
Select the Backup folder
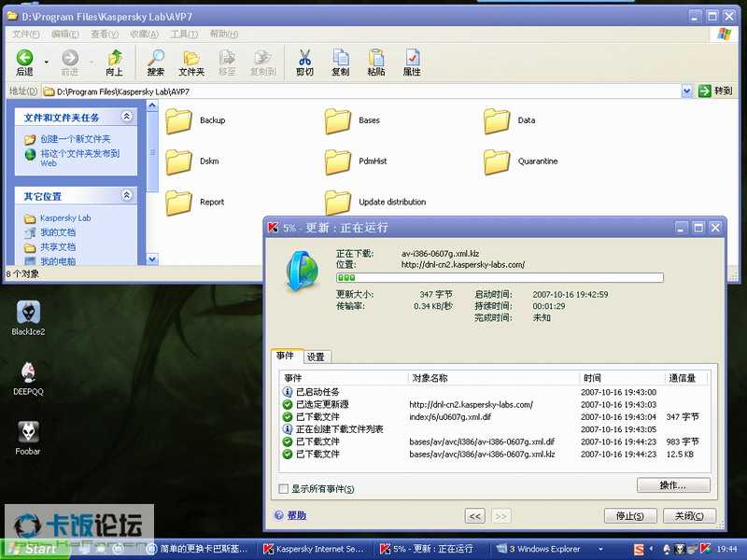[195, 120]
